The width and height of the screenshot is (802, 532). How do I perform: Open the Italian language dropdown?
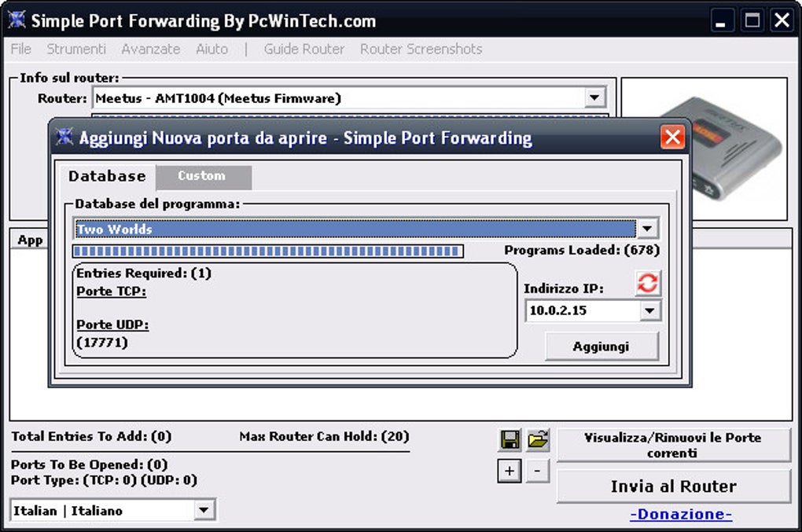pos(204,509)
